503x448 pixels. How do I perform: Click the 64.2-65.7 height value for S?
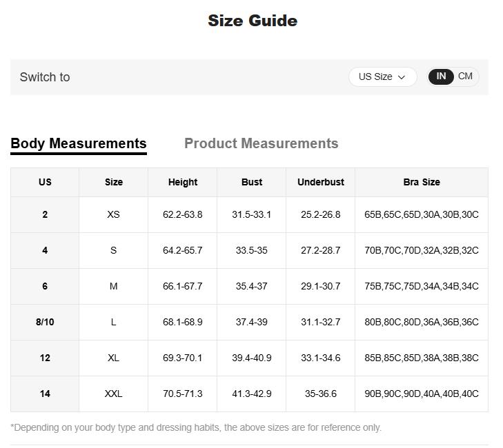tap(182, 250)
